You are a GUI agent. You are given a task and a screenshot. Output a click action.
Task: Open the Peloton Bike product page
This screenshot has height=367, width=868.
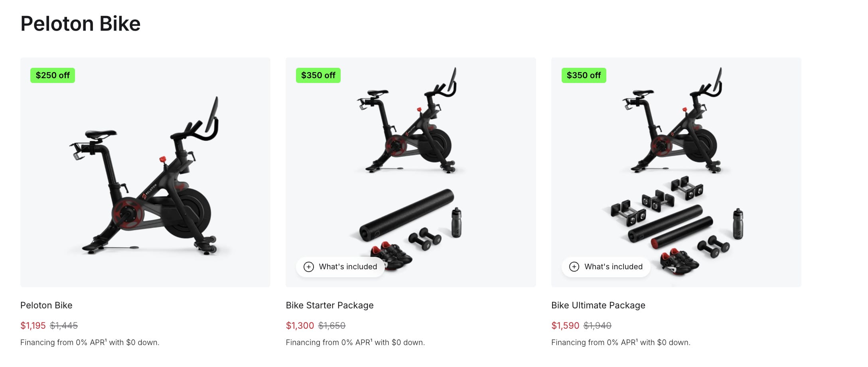click(x=46, y=305)
